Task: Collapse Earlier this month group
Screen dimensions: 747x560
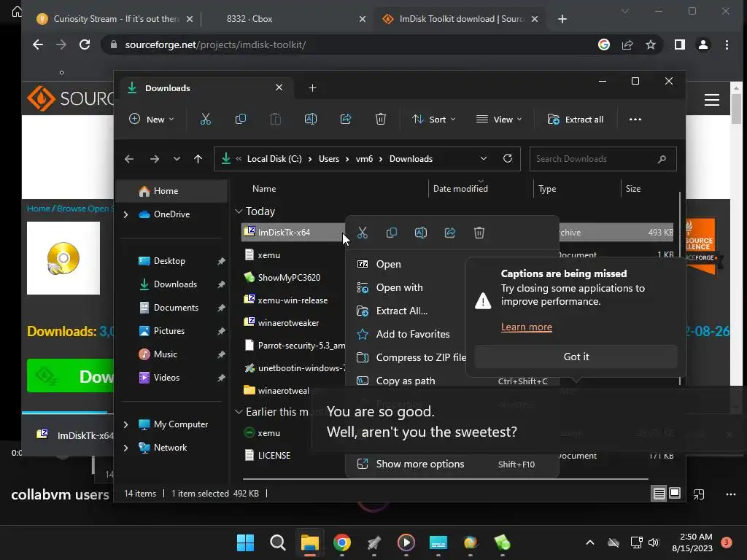Action: click(x=239, y=412)
